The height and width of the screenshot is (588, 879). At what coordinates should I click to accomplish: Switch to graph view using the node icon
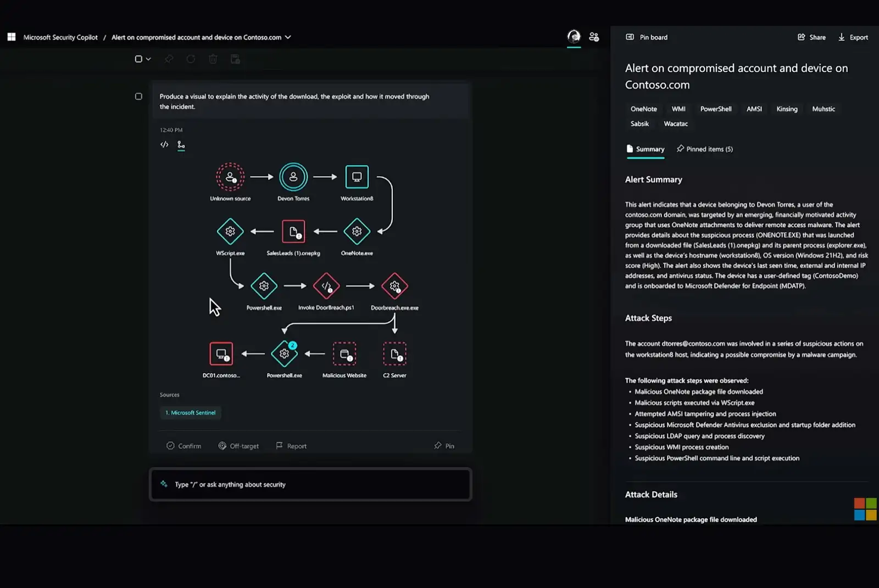click(x=181, y=145)
